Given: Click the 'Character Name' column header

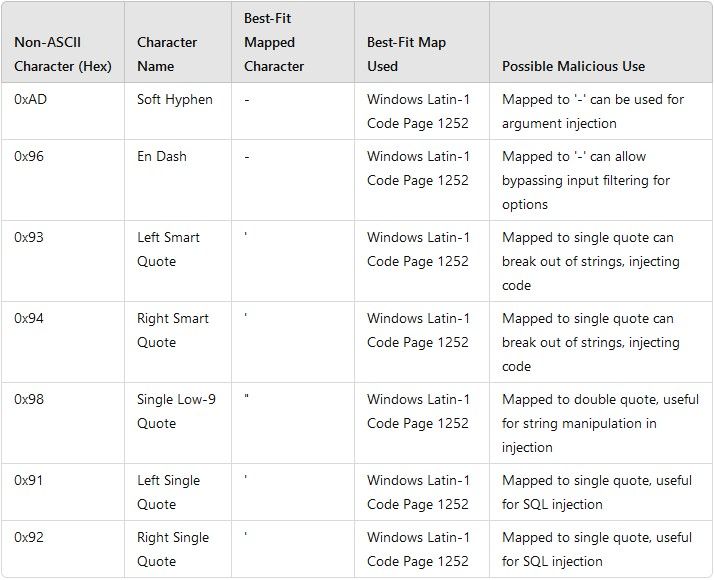Looking at the screenshot, I should point(167,54).
